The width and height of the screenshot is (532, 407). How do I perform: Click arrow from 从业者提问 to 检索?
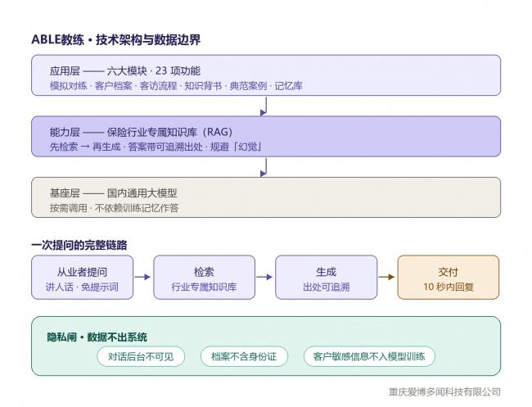pos(143,277)
